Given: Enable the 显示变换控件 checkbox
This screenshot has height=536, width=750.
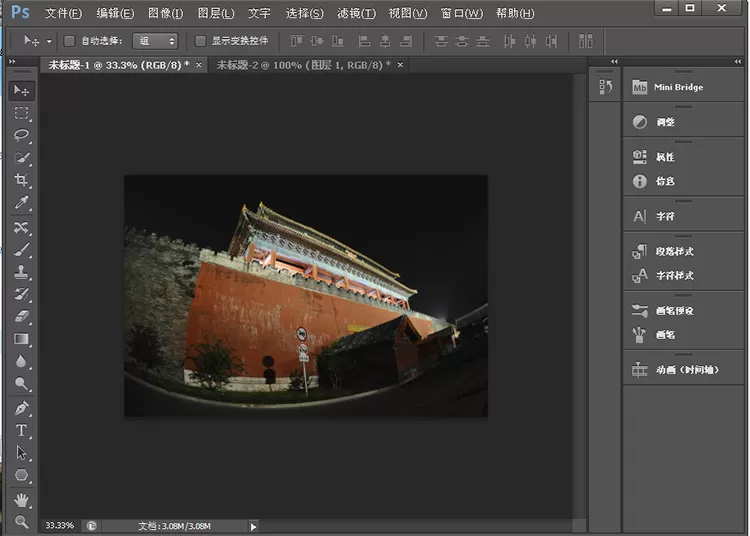Looking at the screenshot, I should coord(200,41).
